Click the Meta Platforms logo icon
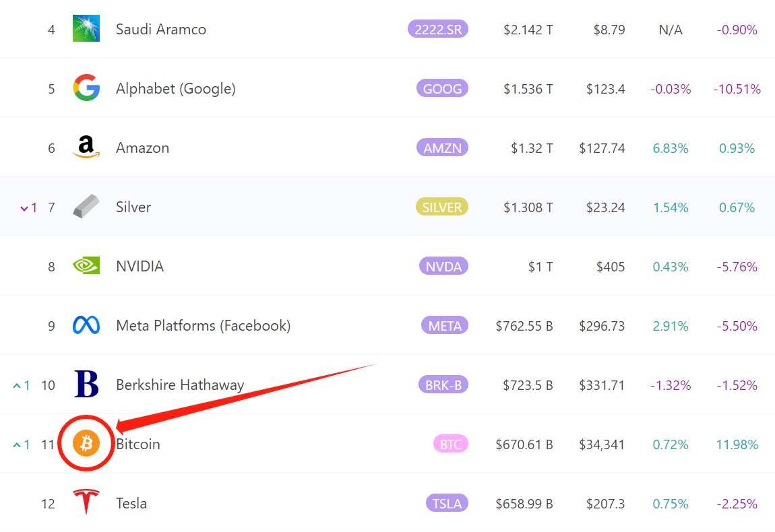 86,326
